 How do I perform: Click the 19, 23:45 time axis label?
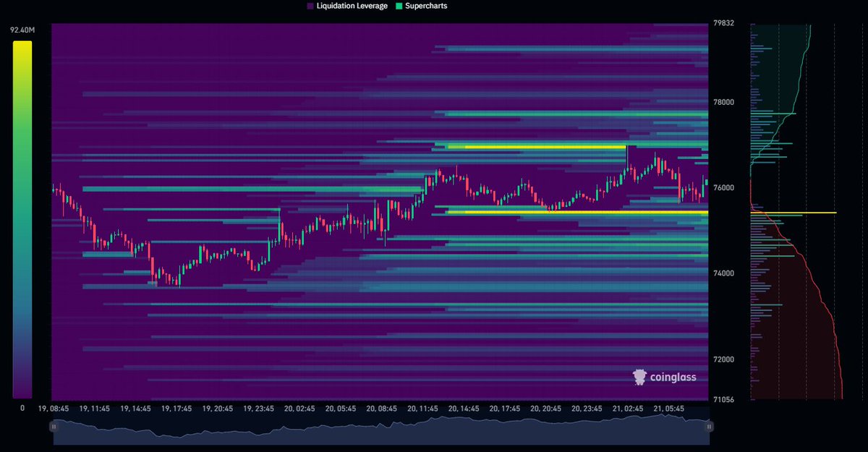click(259, 409)
